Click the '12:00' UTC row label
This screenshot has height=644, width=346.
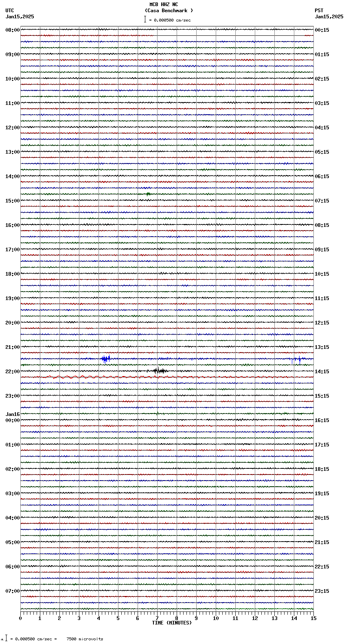tap(13, 128)
